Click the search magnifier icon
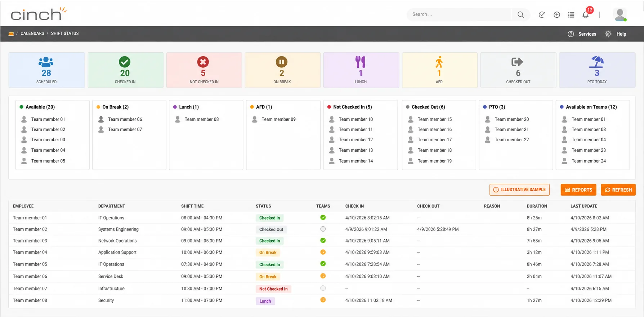The image size is (644, 317). (x=520, y=14)
